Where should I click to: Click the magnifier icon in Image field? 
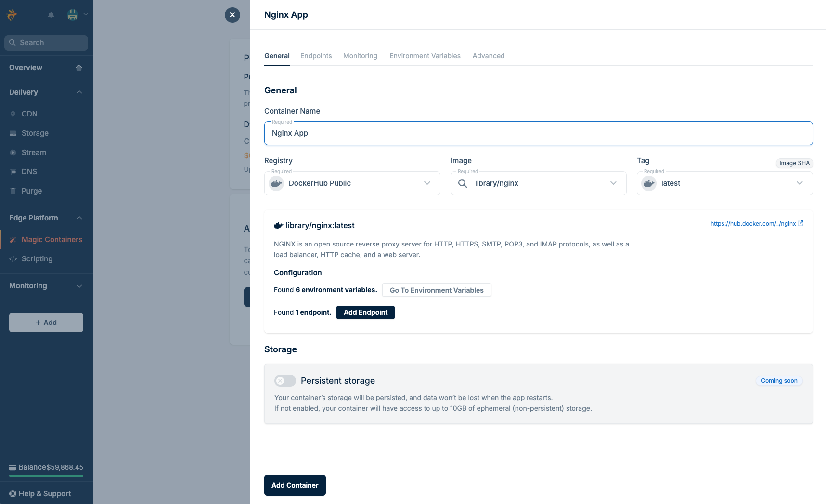tap(463, 183)
